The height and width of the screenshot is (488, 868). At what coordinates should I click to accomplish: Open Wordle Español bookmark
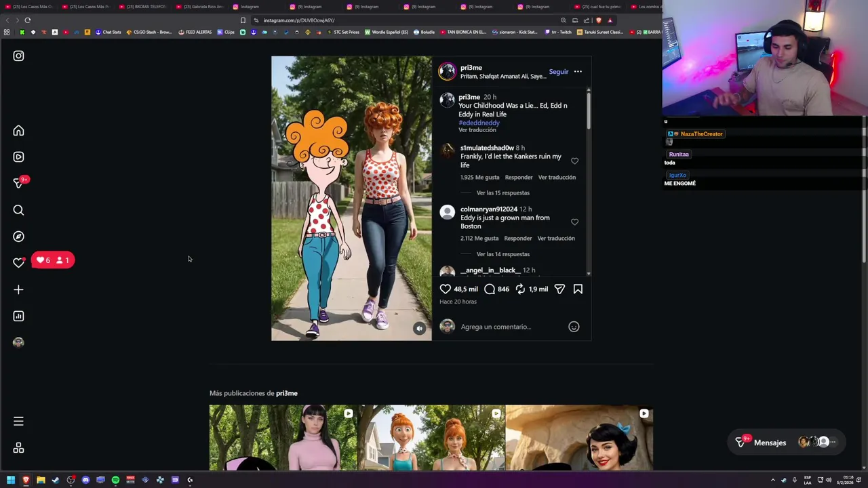[387, 32]
